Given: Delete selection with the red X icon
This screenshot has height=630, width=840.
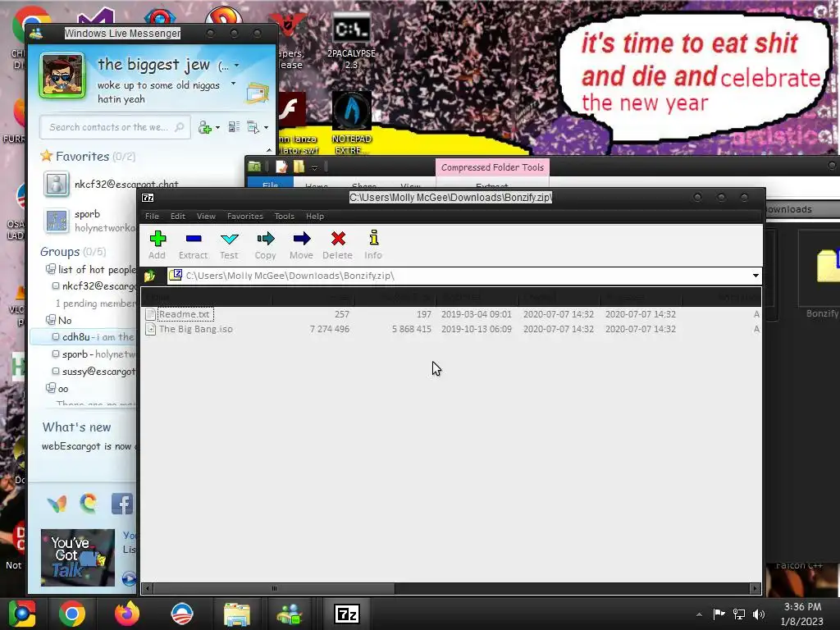Looking at the screenshot, I should tap(337, 244).
